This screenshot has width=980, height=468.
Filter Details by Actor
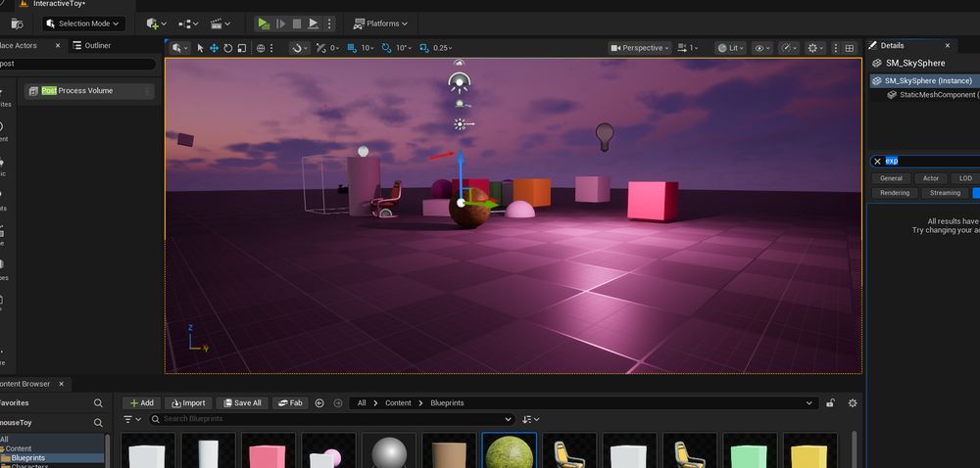[x=931, y=178]
